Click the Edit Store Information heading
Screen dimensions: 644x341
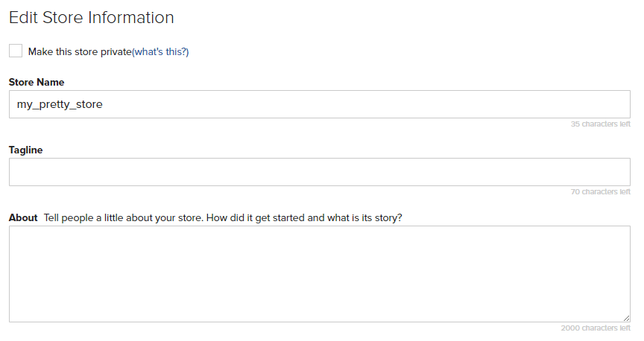91,18
